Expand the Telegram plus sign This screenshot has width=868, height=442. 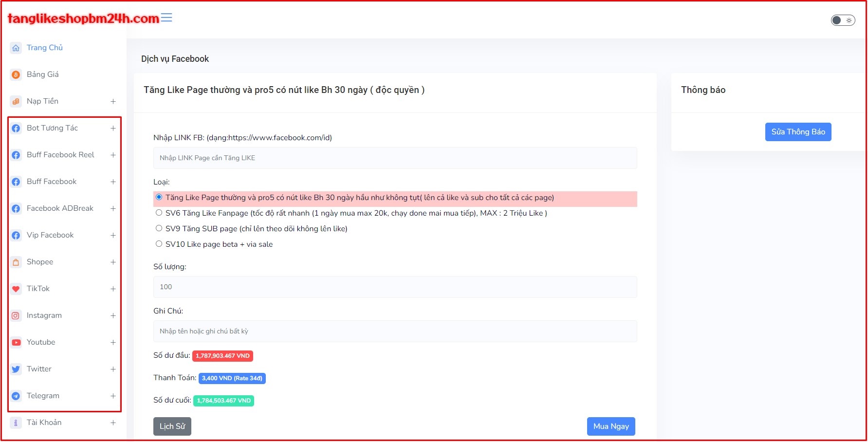click(x=113, y=396)
